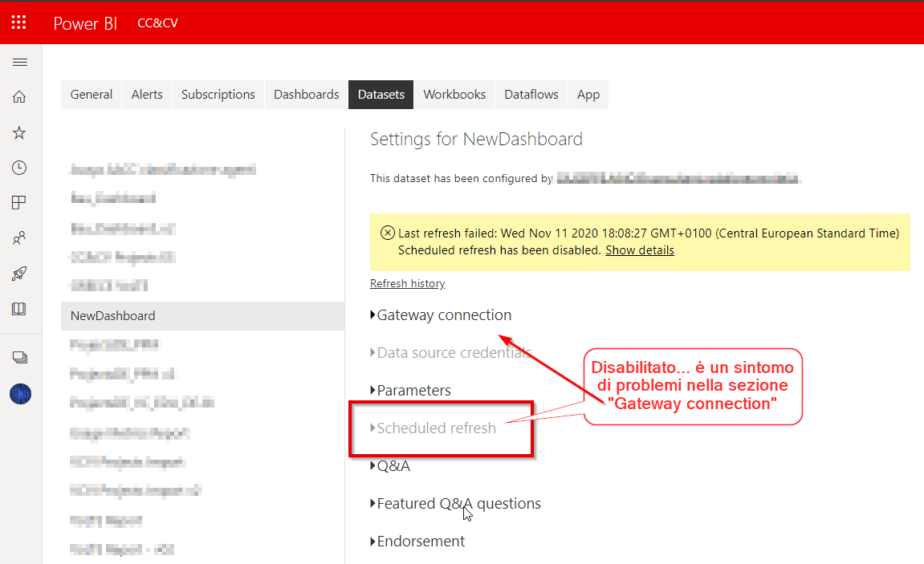Expand the Gateway connection section

[443, 314]
